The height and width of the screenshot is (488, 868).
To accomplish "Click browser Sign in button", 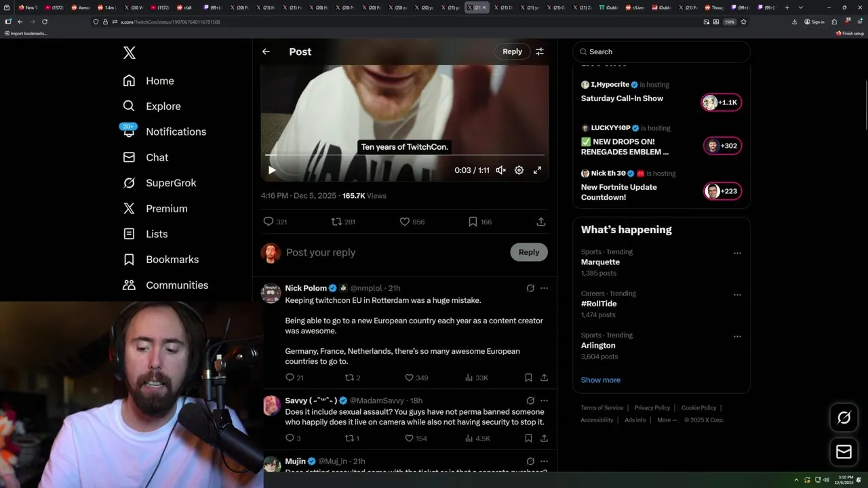I will click(814, 22).
